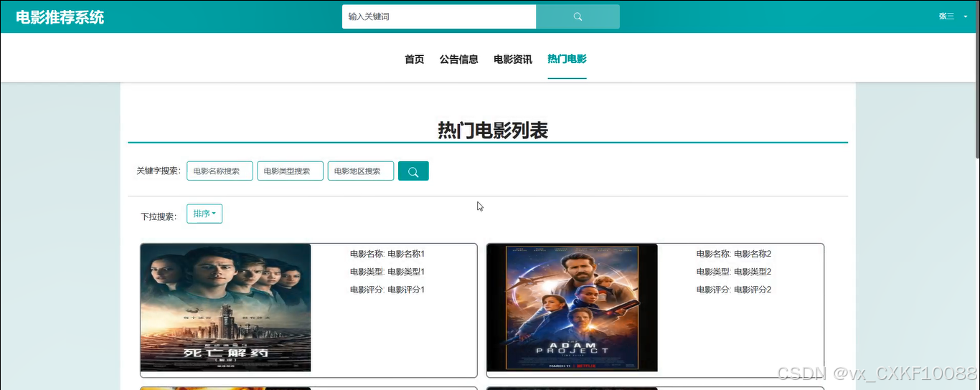This screenshot has width=980, height=390.
Task: Click the top bar search magnifier button
Action: pos(578,16)
